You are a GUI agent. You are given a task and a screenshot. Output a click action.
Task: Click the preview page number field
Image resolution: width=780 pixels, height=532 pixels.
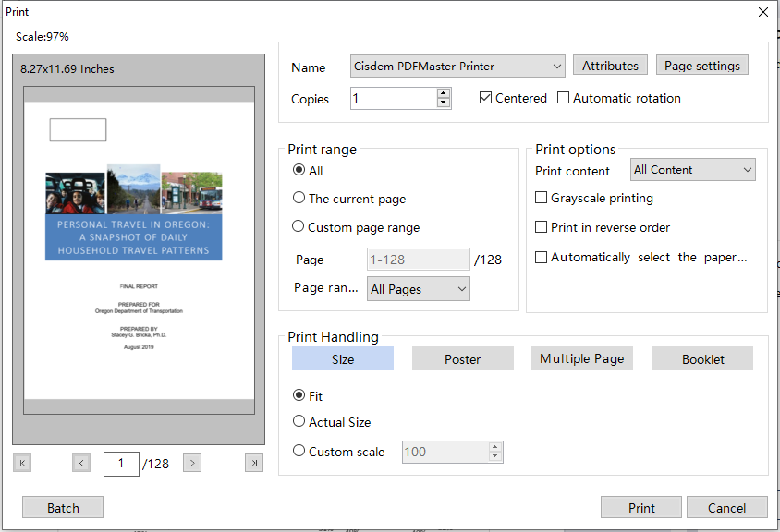point(121,464)
